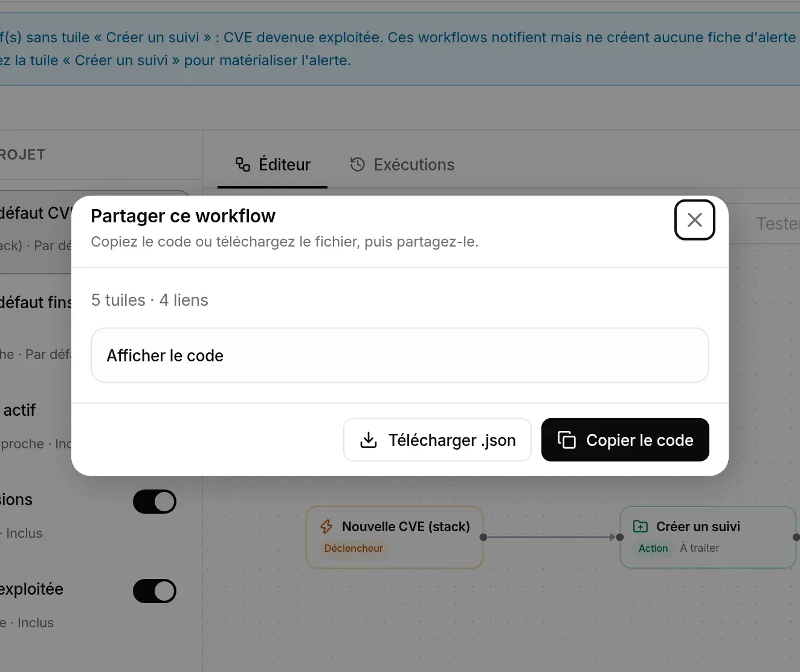Click the Éditeur tab workflow icon
Viewport: 800px width, 672px height.
243,164
